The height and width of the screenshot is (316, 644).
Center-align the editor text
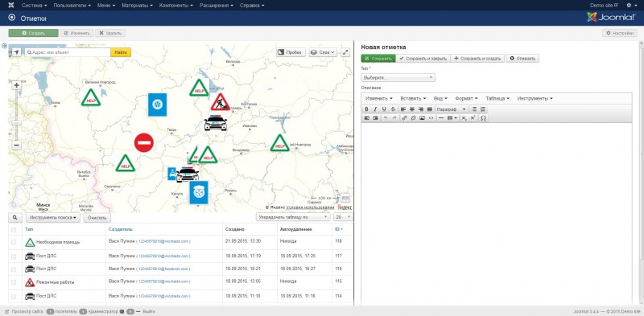tap(412, 109)
